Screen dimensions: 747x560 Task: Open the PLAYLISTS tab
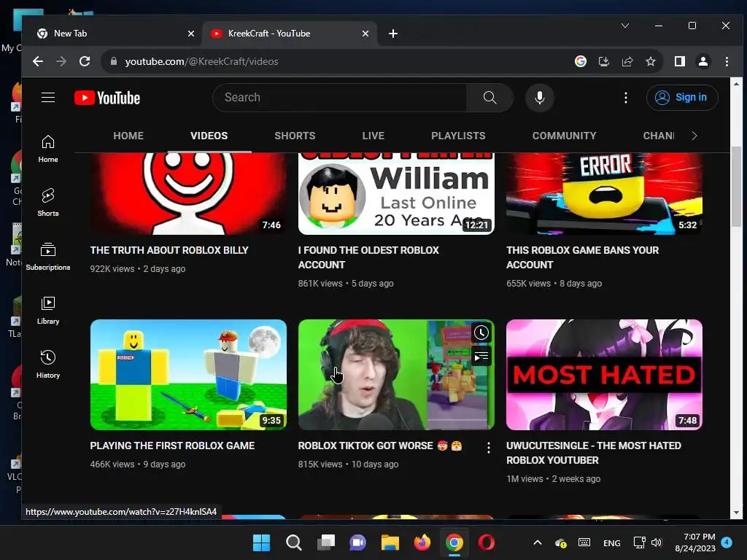pos(458,136)
